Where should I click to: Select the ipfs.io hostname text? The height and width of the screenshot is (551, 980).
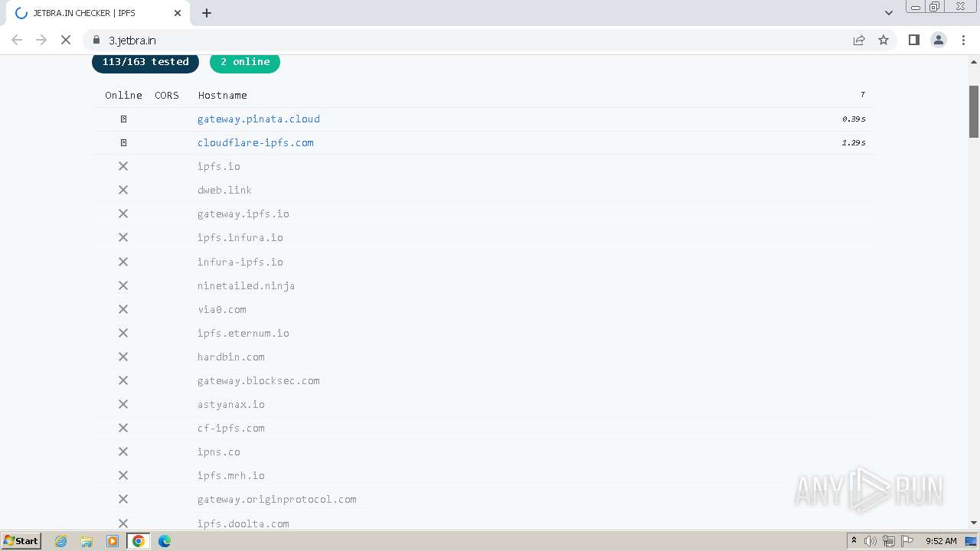tap(219, 166)
